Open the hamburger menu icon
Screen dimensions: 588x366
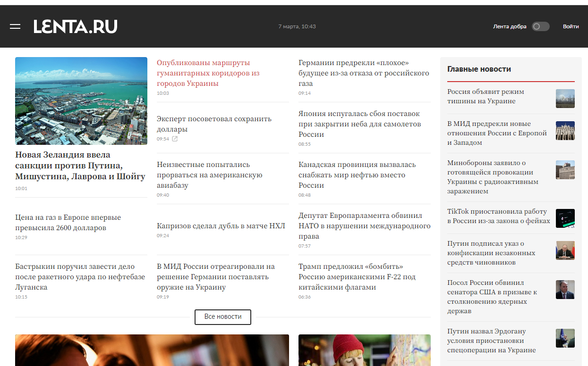[x=15, y=26]
